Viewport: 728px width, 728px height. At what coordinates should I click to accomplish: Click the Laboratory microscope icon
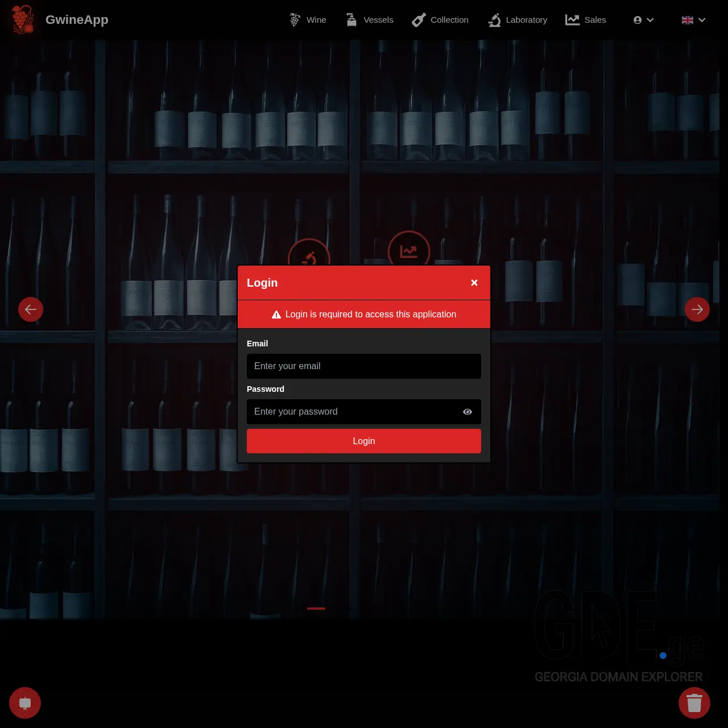(494, 19)
